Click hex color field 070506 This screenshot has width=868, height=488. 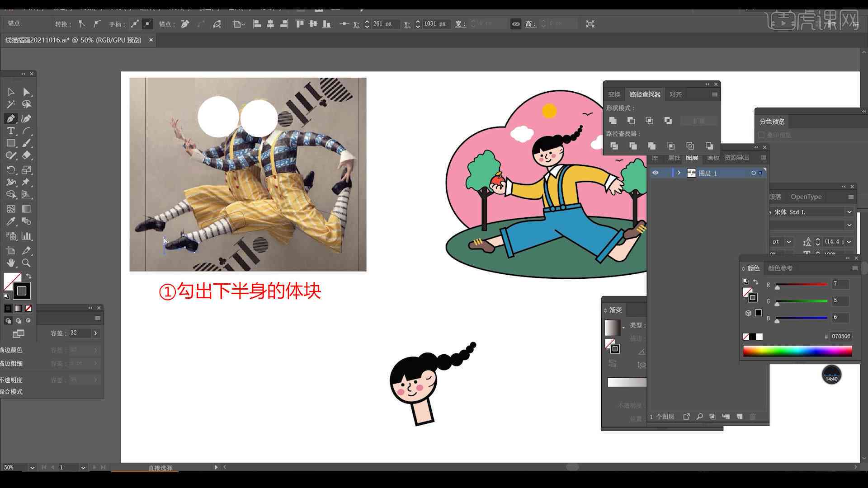tap(840, 337)
